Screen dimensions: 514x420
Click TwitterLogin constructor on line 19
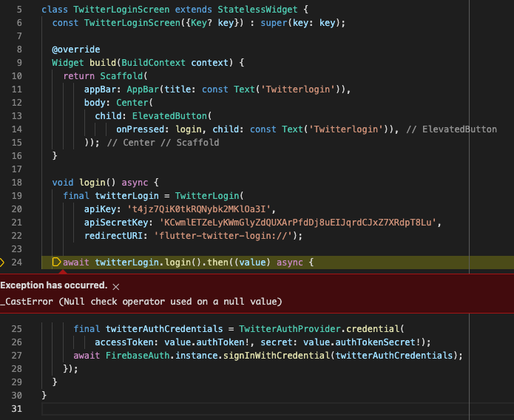pyautogui.click(x=207, y=196)
